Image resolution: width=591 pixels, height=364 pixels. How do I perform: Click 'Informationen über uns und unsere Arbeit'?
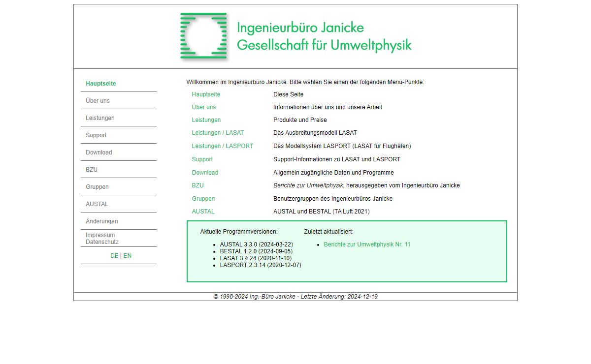tap(328, 107)
